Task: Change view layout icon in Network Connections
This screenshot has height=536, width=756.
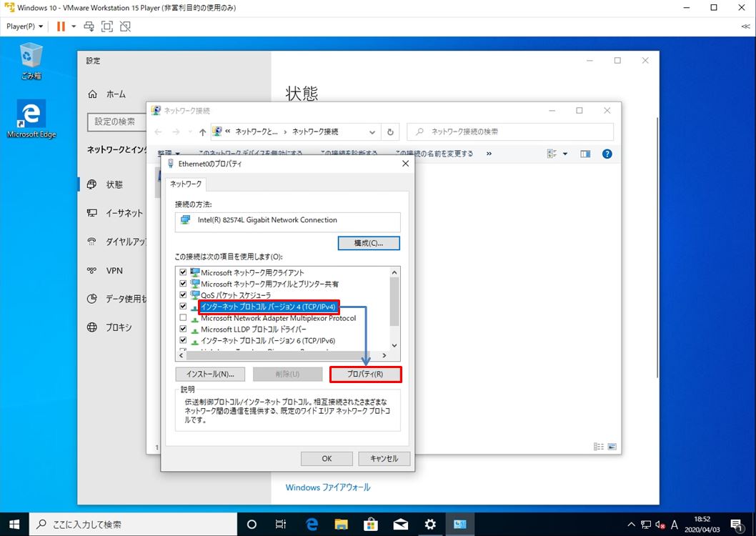Action: coord(552,154)
